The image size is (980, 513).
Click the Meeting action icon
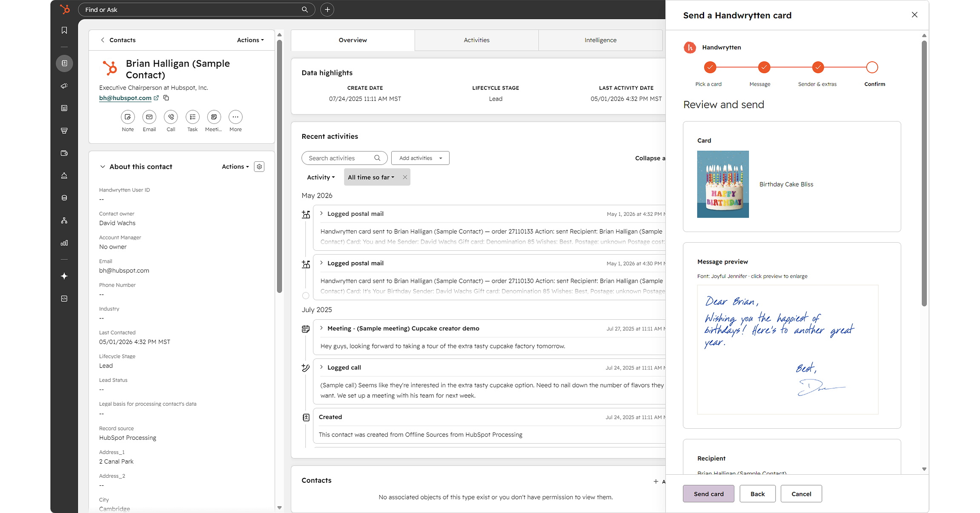pos(214,117)
